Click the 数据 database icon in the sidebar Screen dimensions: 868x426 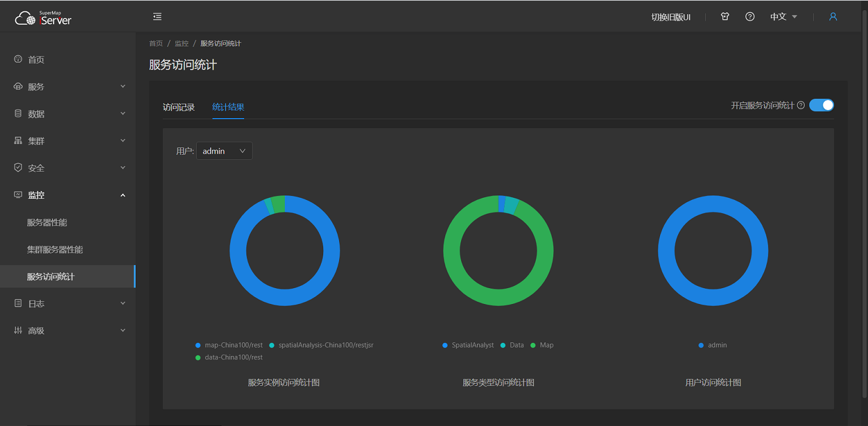(18, 114)
